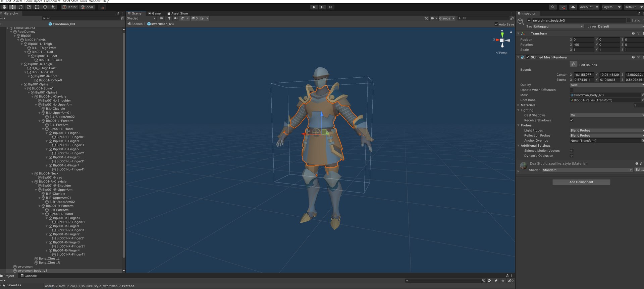
Task: Open the Default layout dropdown
Action: pyautogui.click(x=633, y=7)
